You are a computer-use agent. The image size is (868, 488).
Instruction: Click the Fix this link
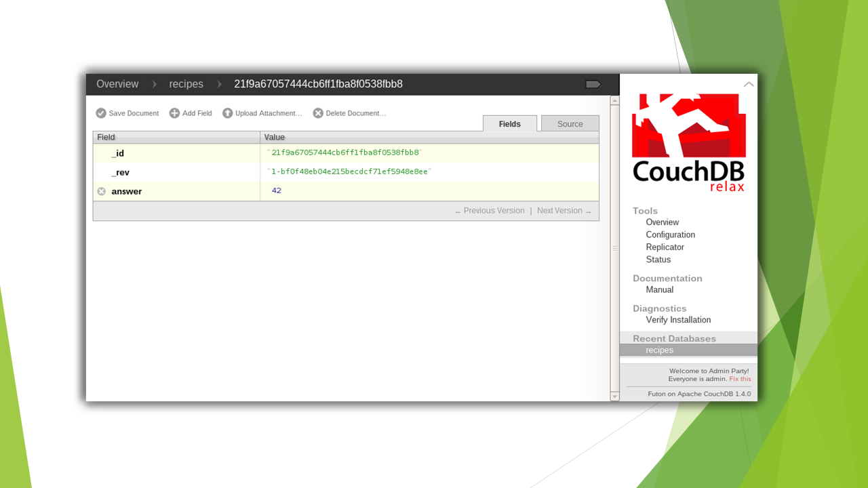(x=741, y=379)
